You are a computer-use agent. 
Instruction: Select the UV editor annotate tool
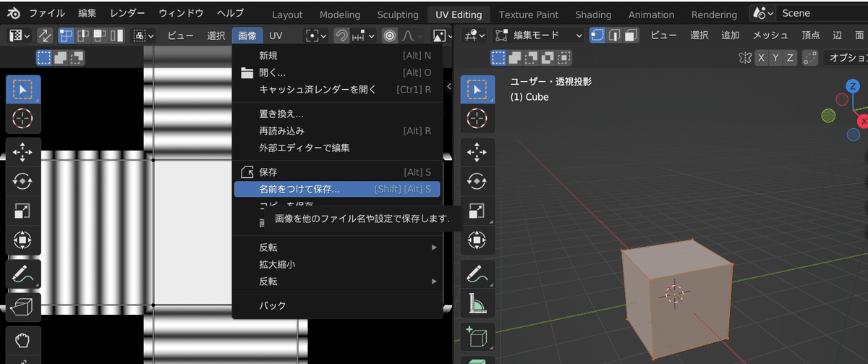point(23,274)
